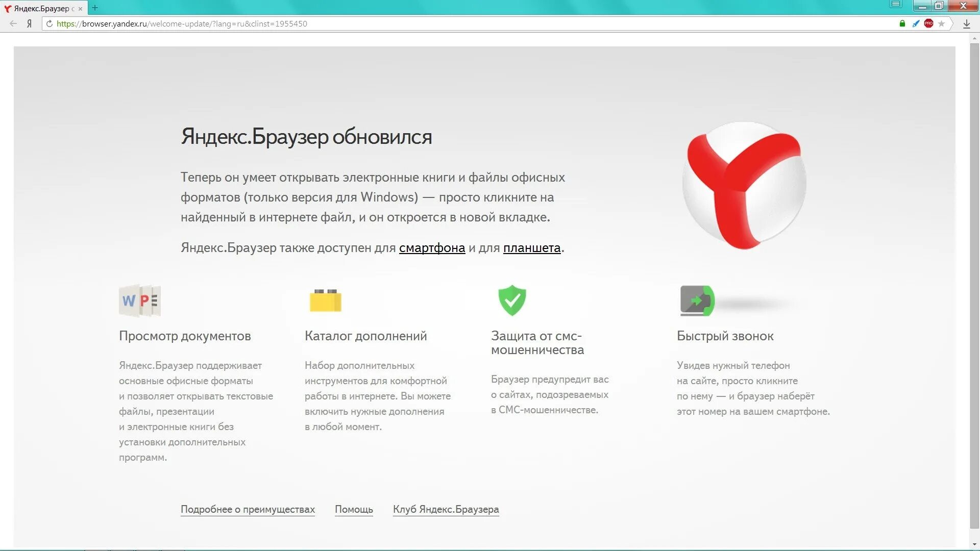Open Подробнее о преимуществах link
The width and height of the screenshot is (980, 551).
pos(248,509)
